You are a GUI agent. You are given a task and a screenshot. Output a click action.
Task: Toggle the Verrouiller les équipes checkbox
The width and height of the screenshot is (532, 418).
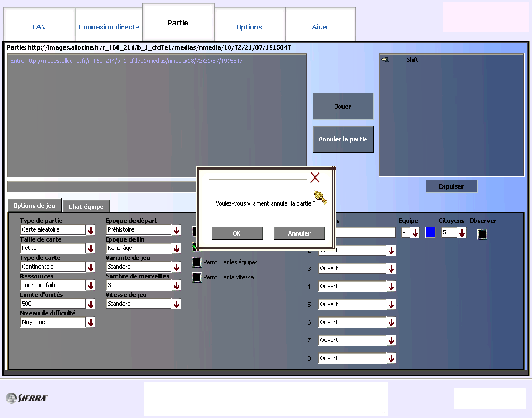click(x=197, y=262)
